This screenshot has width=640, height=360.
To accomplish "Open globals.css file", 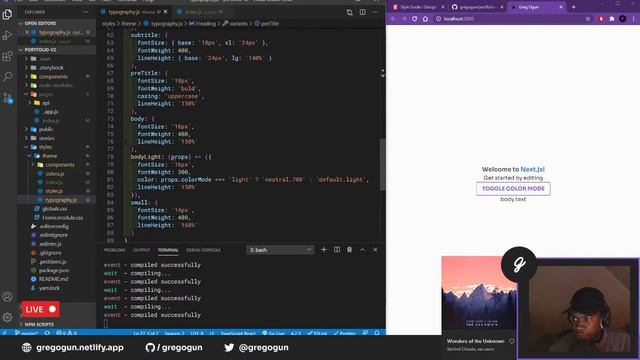I will 54,209.
